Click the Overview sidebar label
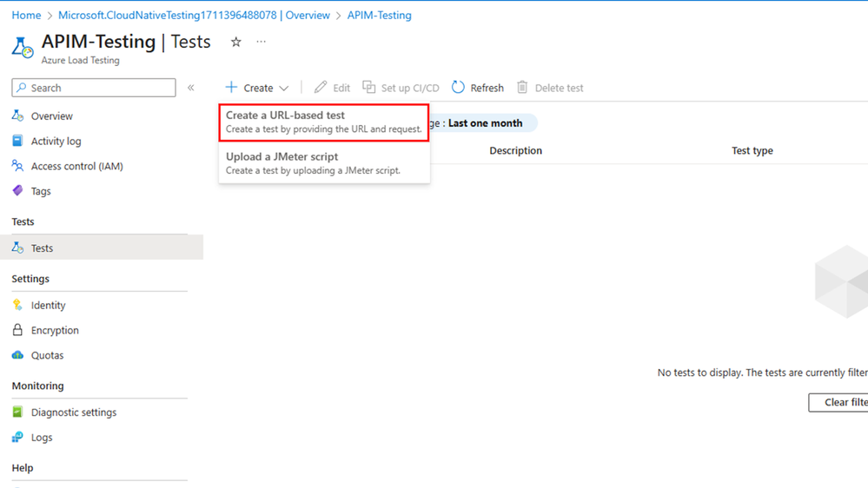Viewport: 868px width, 488px height. pyautogui.click(x=51, y=116)
